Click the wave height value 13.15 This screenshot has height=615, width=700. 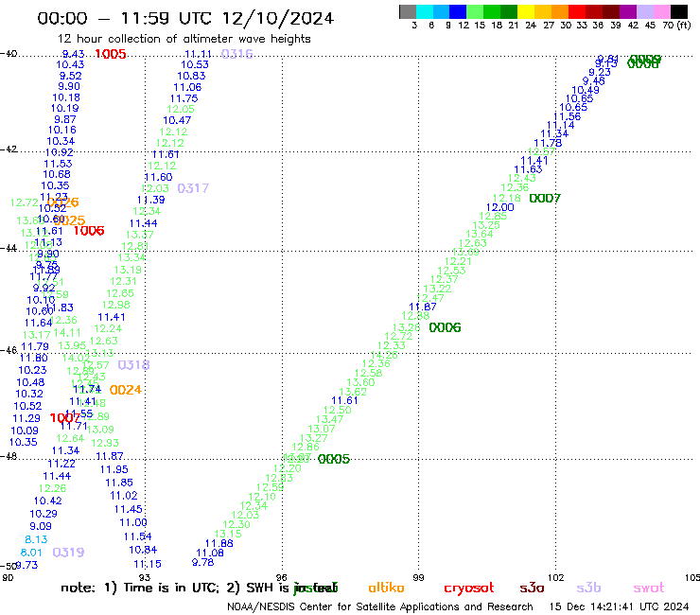(228, 534)
